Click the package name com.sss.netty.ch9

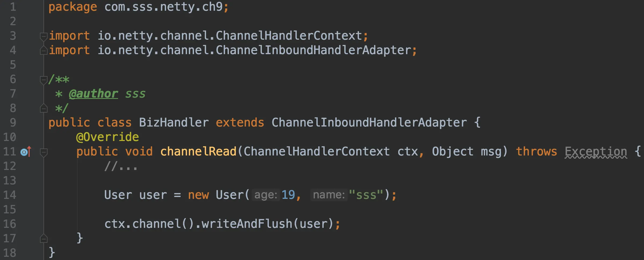(x=163, y=7)
